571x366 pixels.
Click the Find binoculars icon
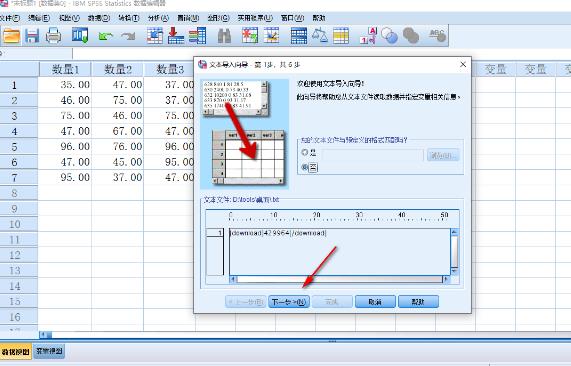tap(224, 36)
